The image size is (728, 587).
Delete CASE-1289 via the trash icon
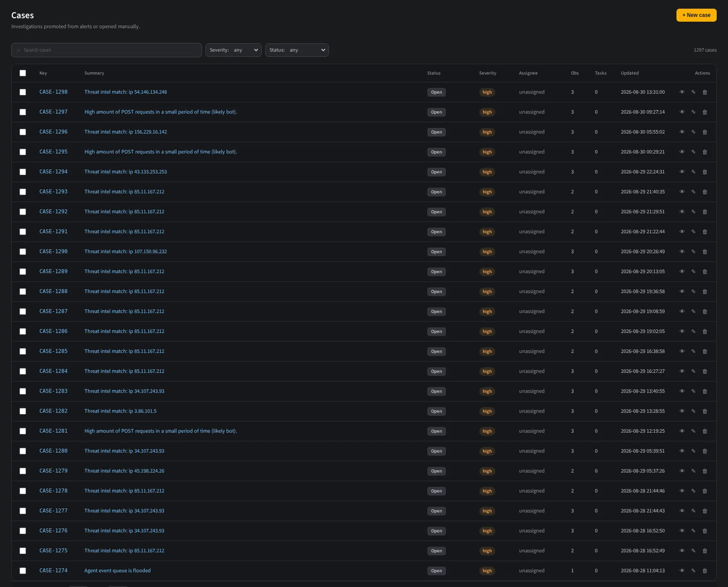(705, 272)
